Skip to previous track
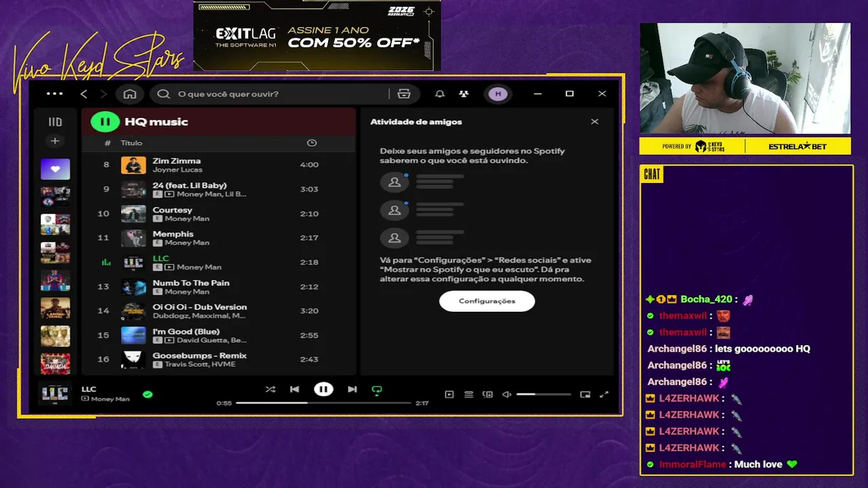Screen dimensions: 868x488 click(x=294, y=389)
